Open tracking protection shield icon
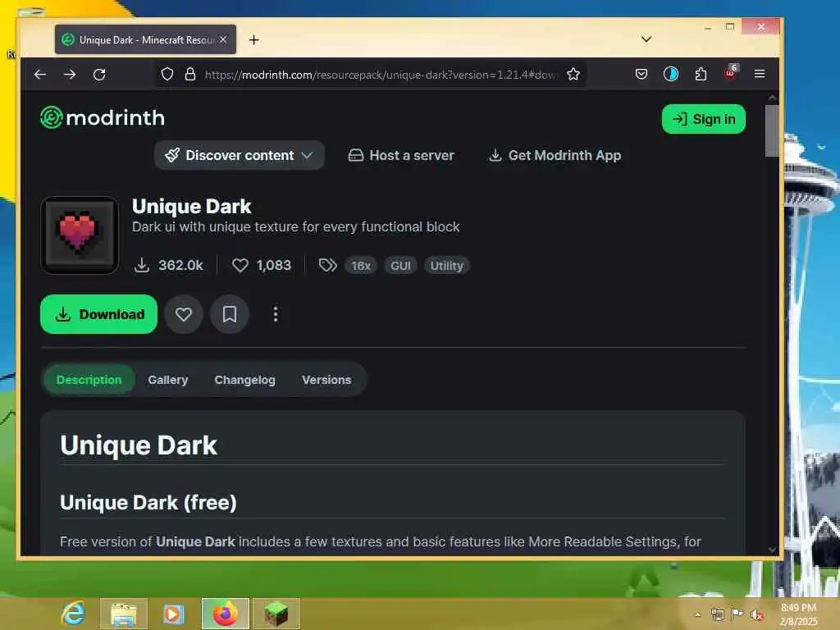The image size is (840, 630). tap(167, 74)
